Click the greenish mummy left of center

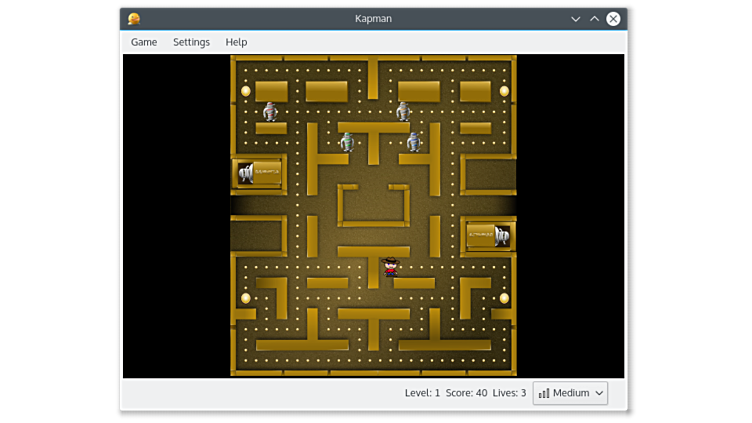click(x=347, y=142)
